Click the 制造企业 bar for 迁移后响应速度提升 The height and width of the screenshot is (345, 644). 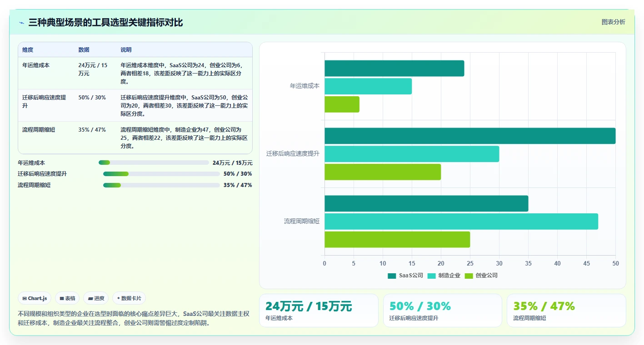pyautogui.click(x=412, y=154)
